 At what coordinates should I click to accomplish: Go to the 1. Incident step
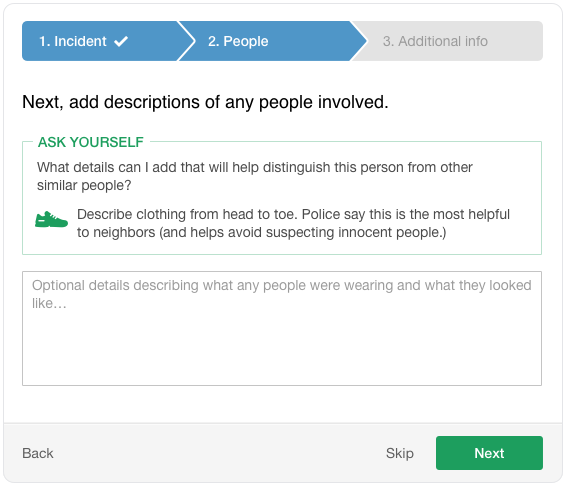pos(100,41)
